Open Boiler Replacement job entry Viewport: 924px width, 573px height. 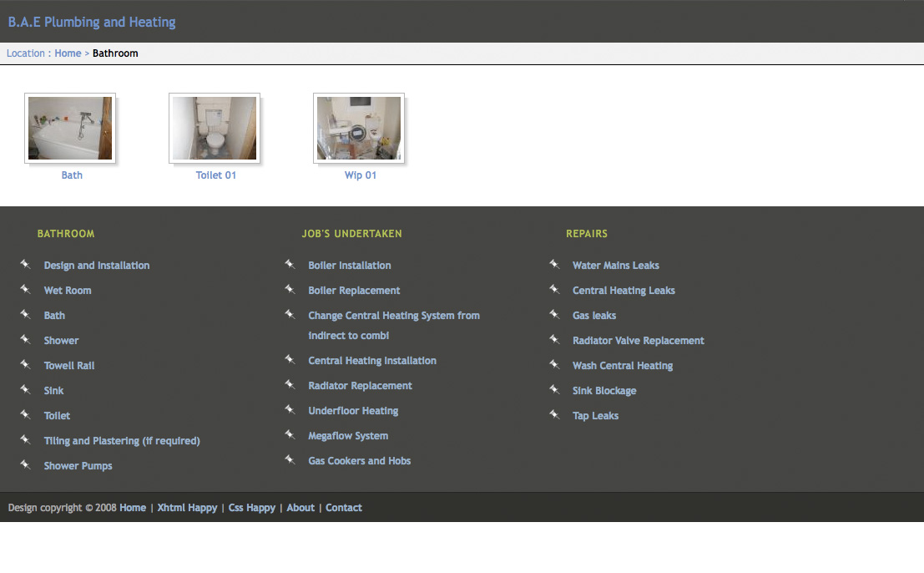click(354, 290)
